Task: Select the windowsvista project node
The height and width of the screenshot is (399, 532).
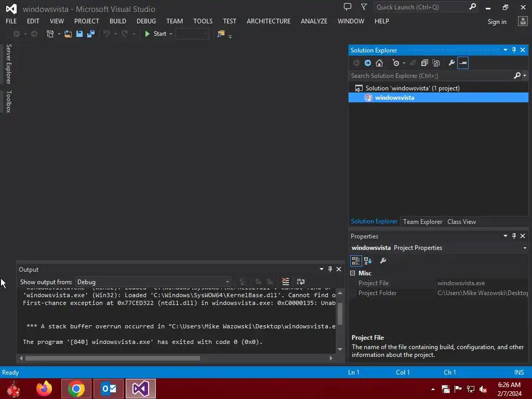Action: pyautogui.click(x=438, y=98)
